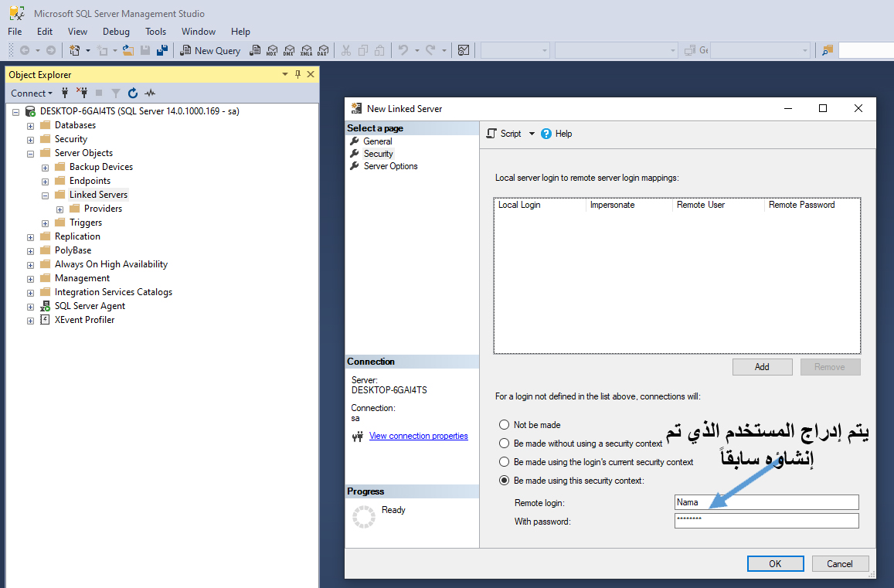Select 'Be made without using a security context'
Screen dimensions: 894x588
pyautogui.click(x=504, y=444)
